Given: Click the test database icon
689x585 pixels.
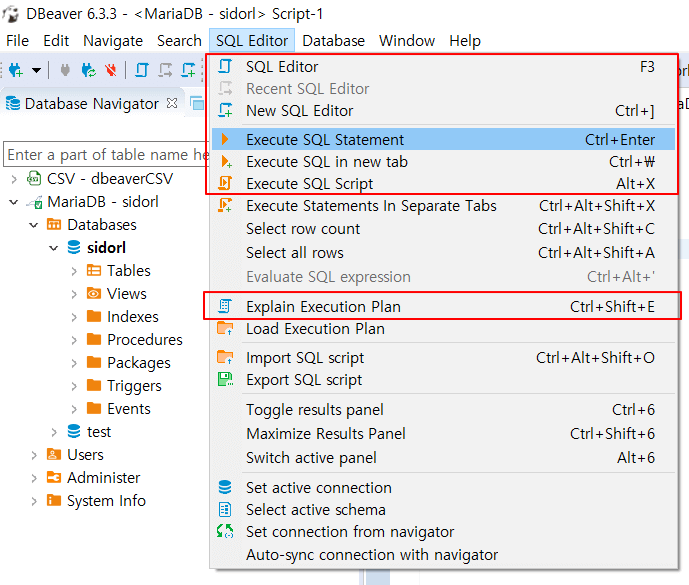Looking at the screenshot, I should click(74, 431).
